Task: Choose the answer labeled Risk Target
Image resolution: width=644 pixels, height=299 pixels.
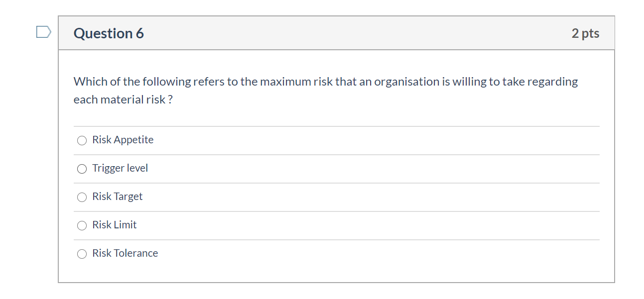Action: tap(117, 197)
